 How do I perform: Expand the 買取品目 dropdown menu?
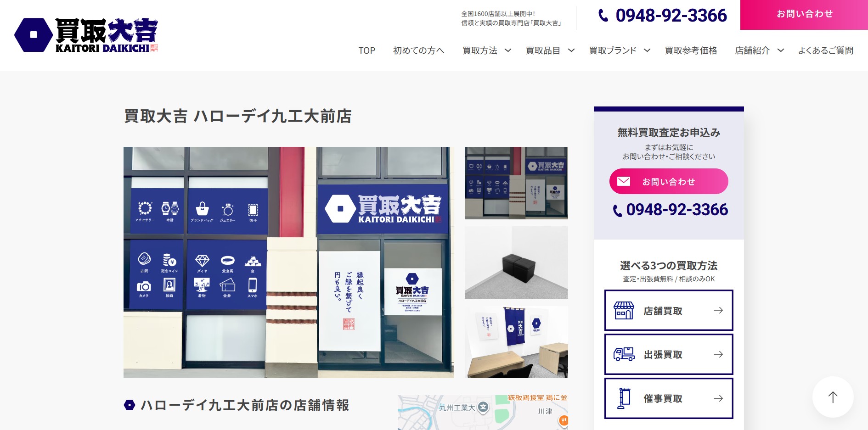click(571, 50)
